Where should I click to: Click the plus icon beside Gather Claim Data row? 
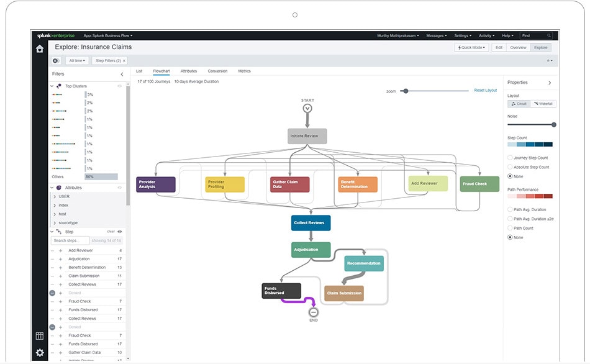coord(61,353)
